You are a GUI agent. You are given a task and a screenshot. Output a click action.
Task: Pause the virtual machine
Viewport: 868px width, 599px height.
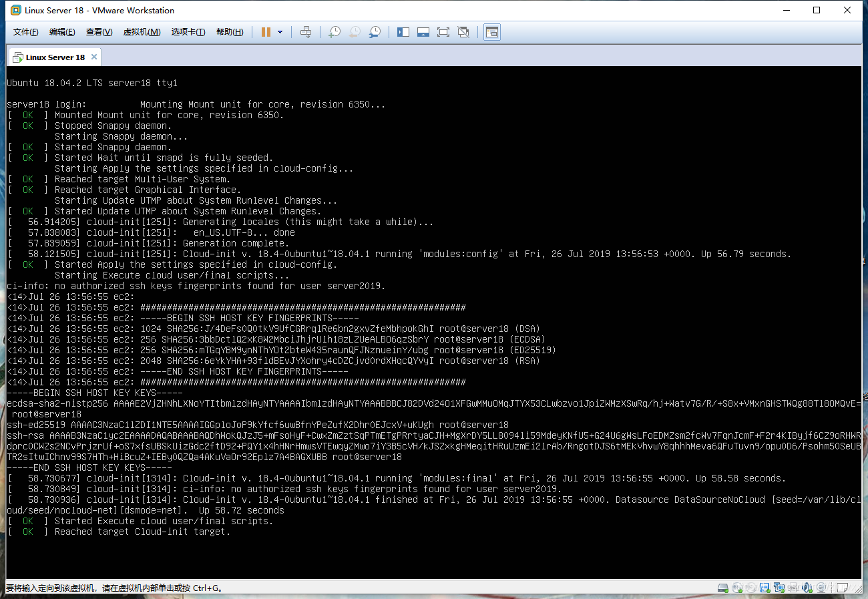(x=266, y=32)
